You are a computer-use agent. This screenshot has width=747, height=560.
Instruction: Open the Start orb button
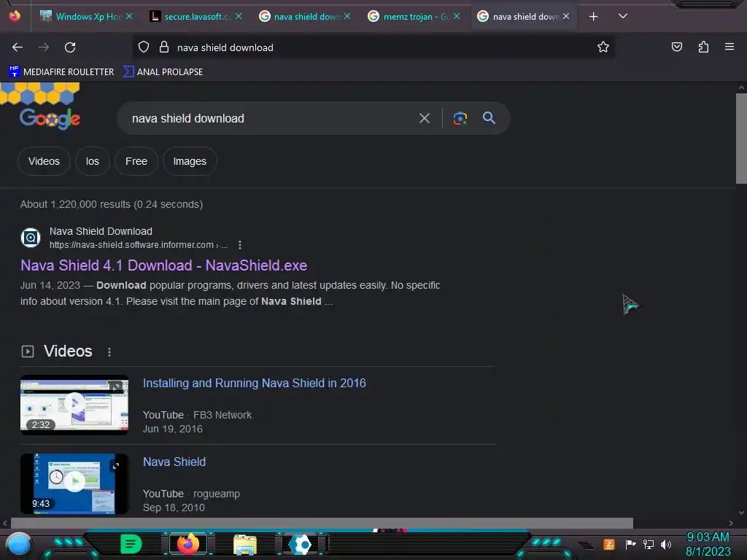click(18, 545)
